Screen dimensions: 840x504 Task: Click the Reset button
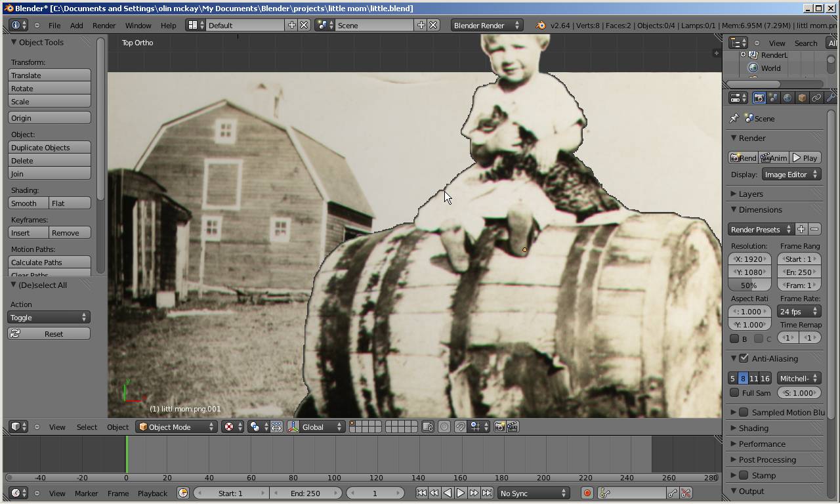click(x=49, y=333)
